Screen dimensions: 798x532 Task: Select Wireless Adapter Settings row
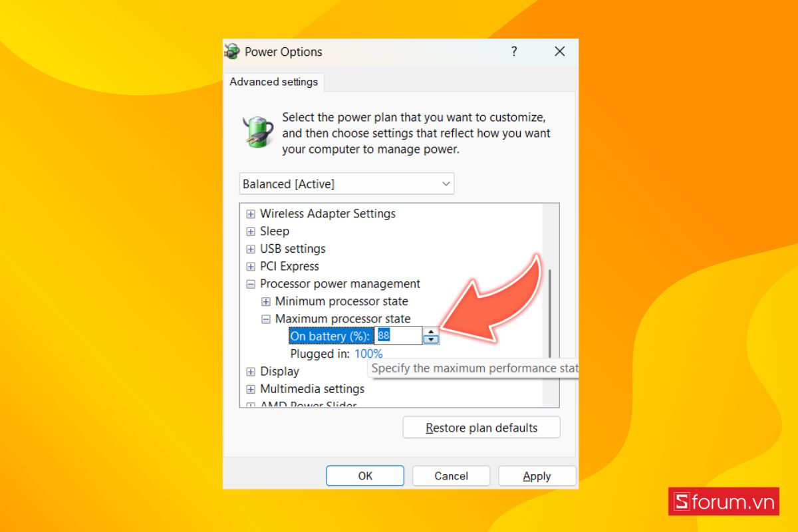[x=328, y=213]
